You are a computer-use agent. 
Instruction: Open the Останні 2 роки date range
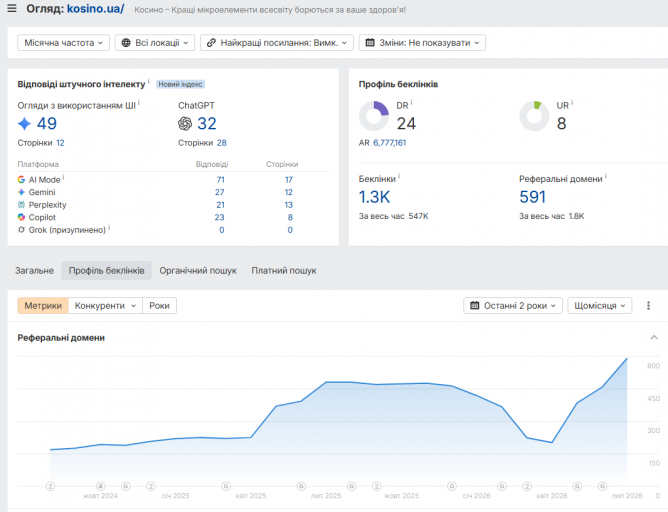[x=513, y=305]
